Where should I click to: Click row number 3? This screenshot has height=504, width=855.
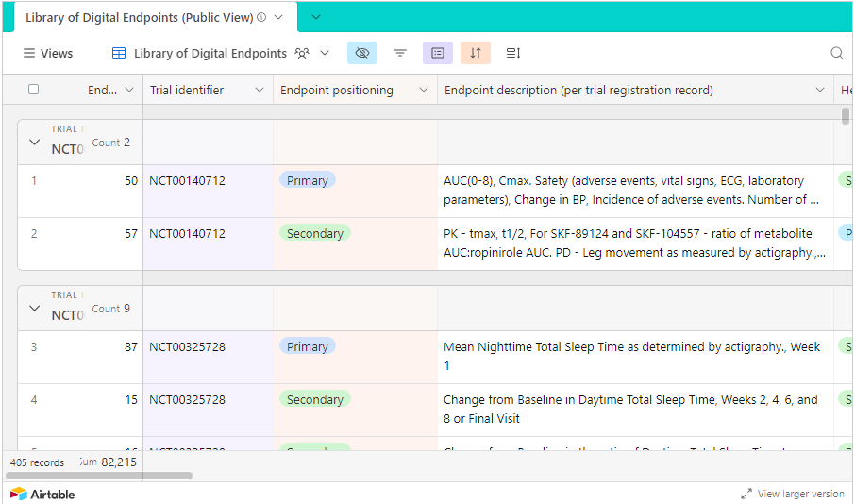(34, 347)
